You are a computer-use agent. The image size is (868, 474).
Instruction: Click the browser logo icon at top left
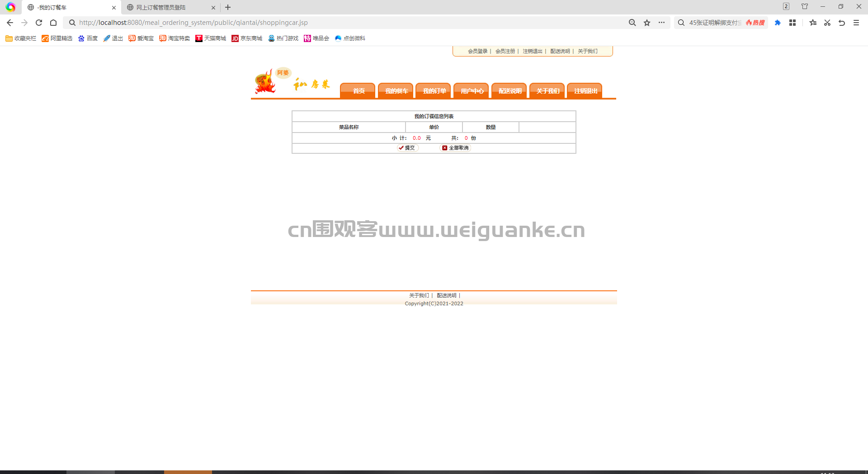pos(10,7)
